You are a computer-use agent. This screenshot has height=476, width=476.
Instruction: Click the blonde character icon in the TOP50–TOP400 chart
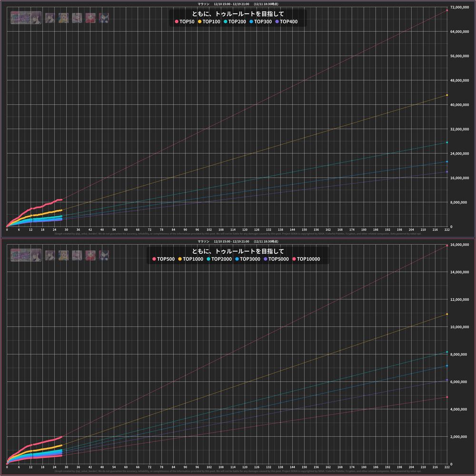tap(63, 18)
